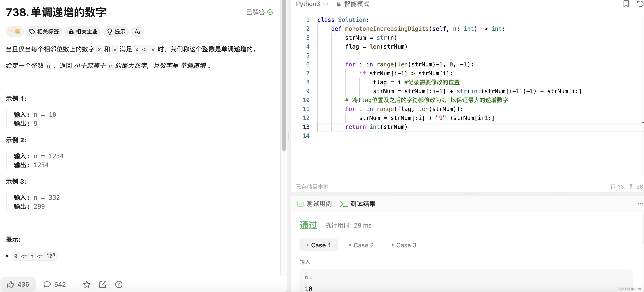
Task: Click the 示例 3 heading
Action: [16, 181]
